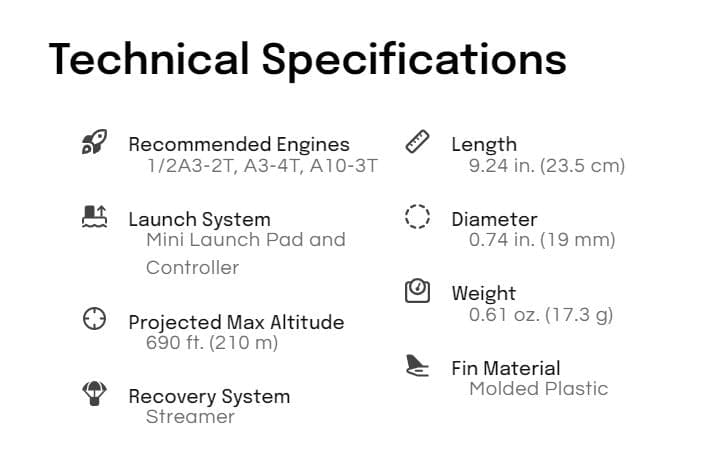
Task: Click the weight scale icon
Action: pos(417,291)
